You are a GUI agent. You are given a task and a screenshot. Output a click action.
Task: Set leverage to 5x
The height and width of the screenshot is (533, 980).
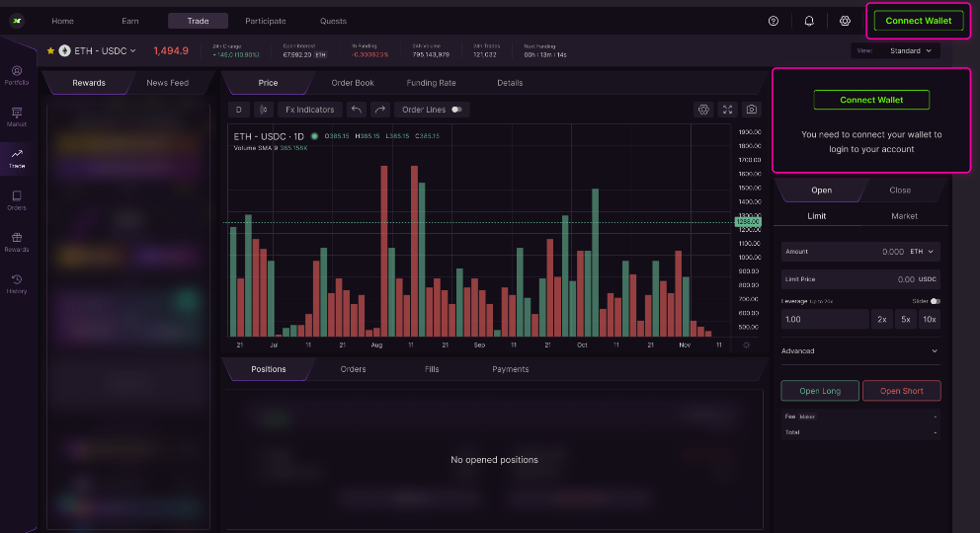[x=906, y=319]
